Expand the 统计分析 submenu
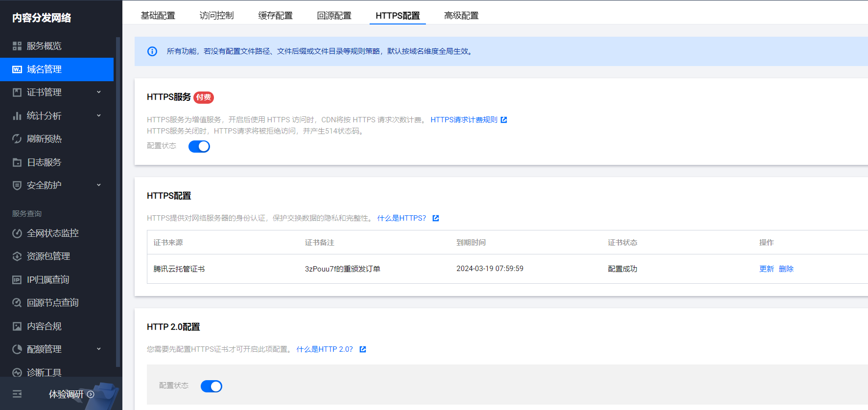868x410 pixels. point(99,115)
